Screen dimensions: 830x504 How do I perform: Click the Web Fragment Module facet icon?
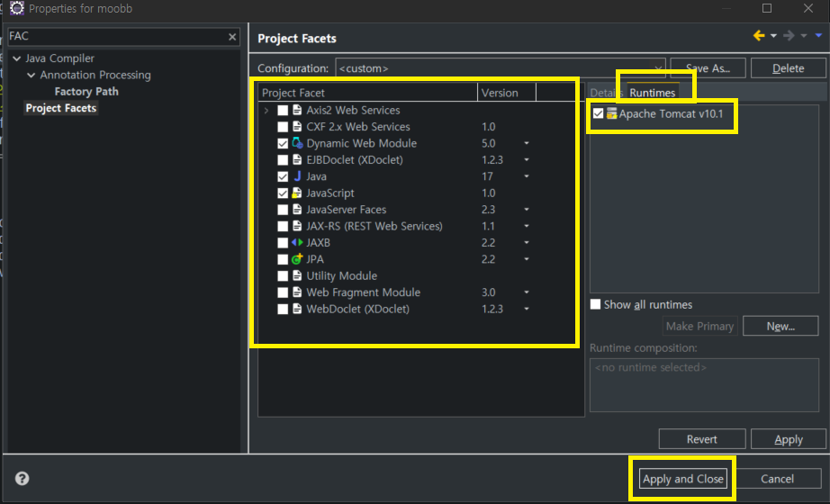[297, 292]
